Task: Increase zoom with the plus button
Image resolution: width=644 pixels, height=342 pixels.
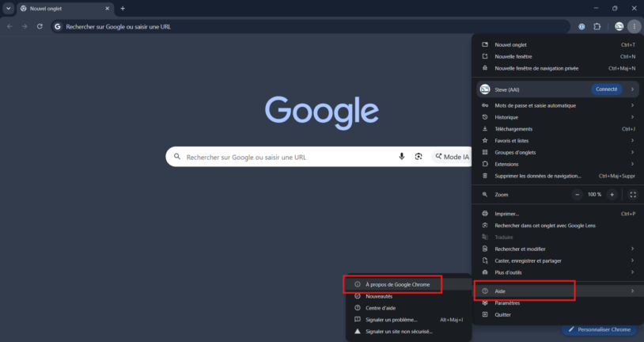Action: (x=612, y=195)
